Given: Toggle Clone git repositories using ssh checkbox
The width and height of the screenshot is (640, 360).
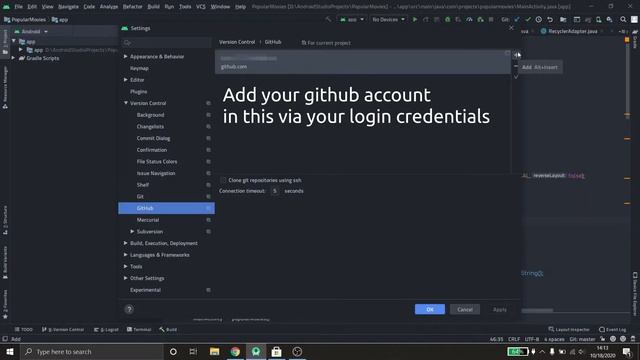Looking at the screenshot, I should [x=223, y=180].
